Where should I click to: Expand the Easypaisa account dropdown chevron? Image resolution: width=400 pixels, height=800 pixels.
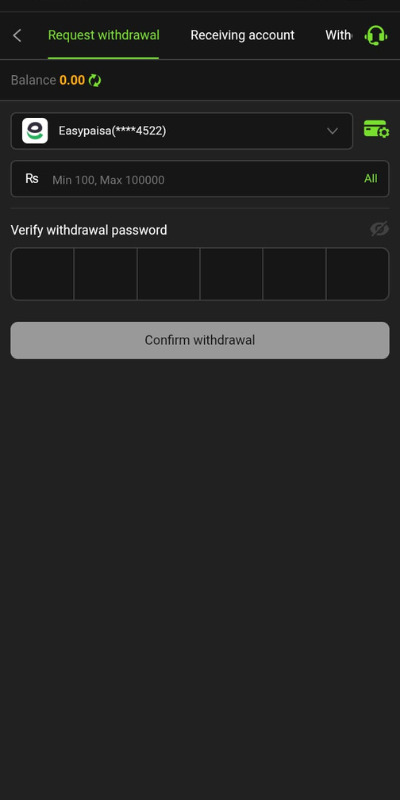[332, 131]
